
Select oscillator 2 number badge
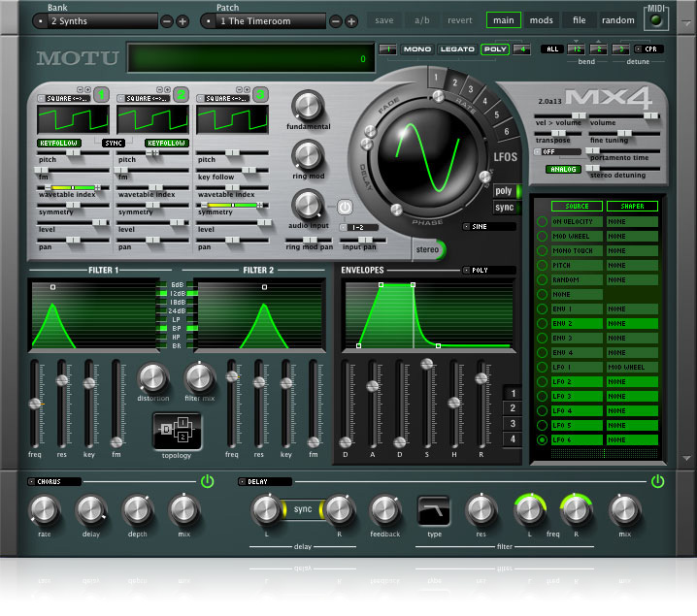tap(181, 94)
